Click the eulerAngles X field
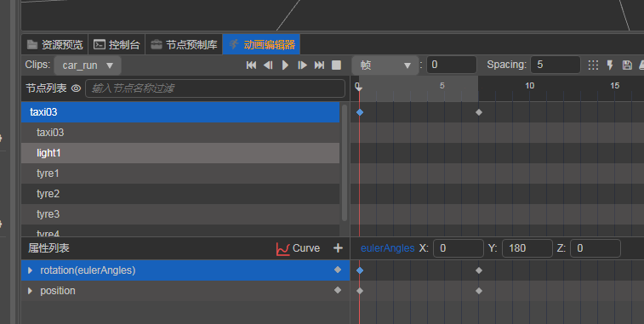 459,248
